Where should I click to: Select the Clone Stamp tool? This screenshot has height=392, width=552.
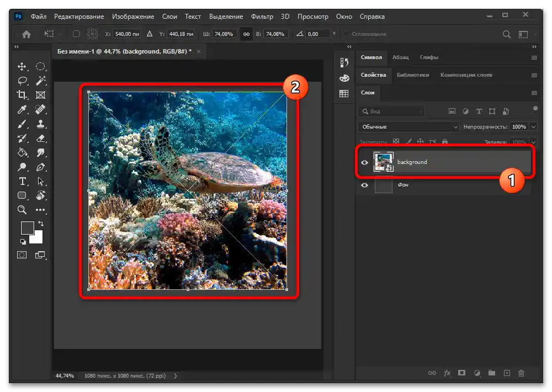coord(40,124)
